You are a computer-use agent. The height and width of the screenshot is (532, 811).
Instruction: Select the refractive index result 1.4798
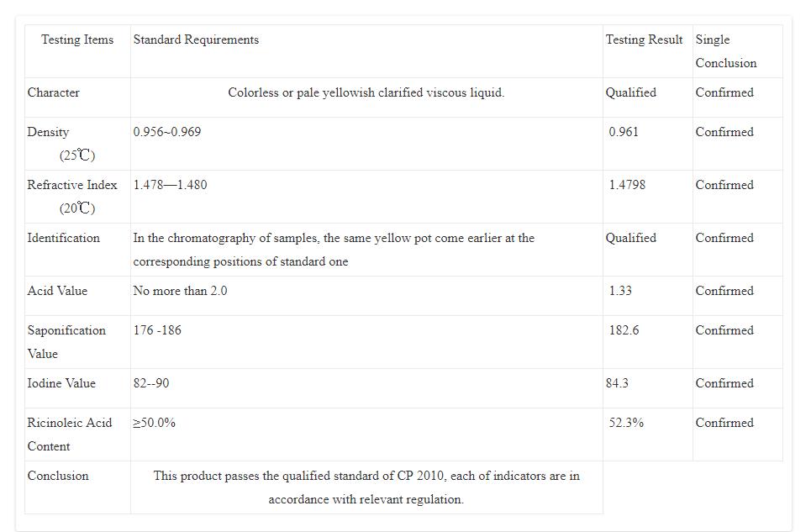[x=627, y=185]
